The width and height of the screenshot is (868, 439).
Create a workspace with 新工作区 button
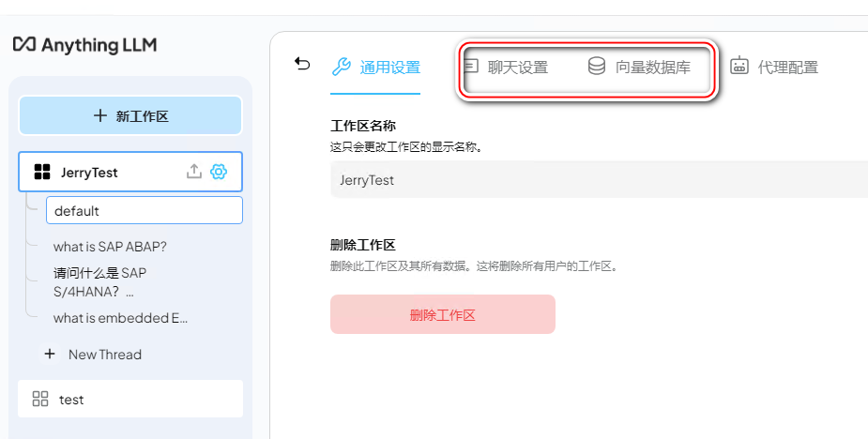coord(130,115)
